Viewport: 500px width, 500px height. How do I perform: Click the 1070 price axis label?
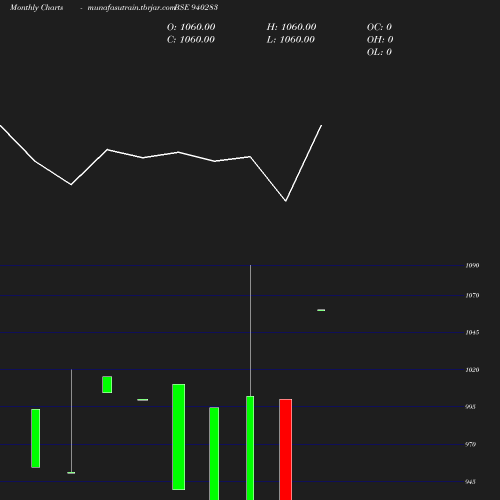click(x=472, y=295)
